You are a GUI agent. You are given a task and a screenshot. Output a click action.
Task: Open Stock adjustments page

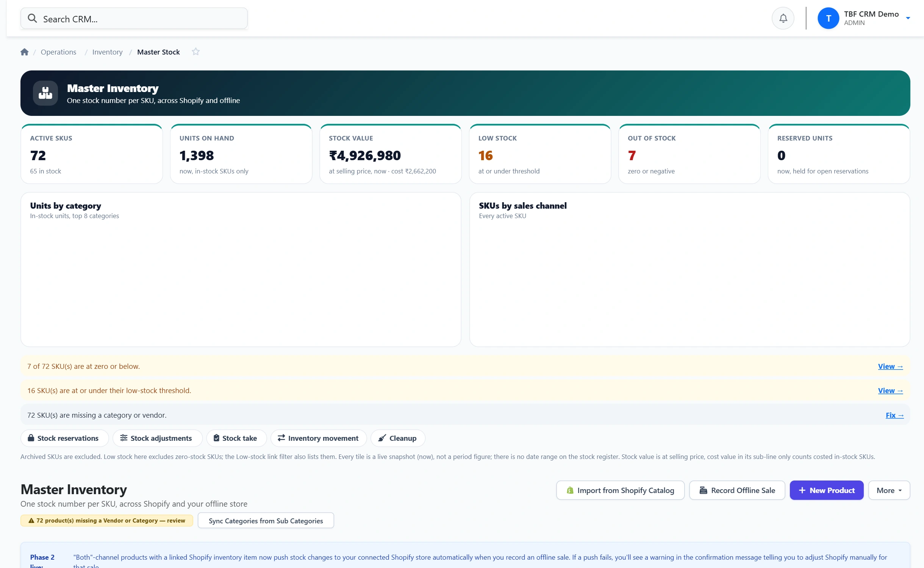[157, 438]
